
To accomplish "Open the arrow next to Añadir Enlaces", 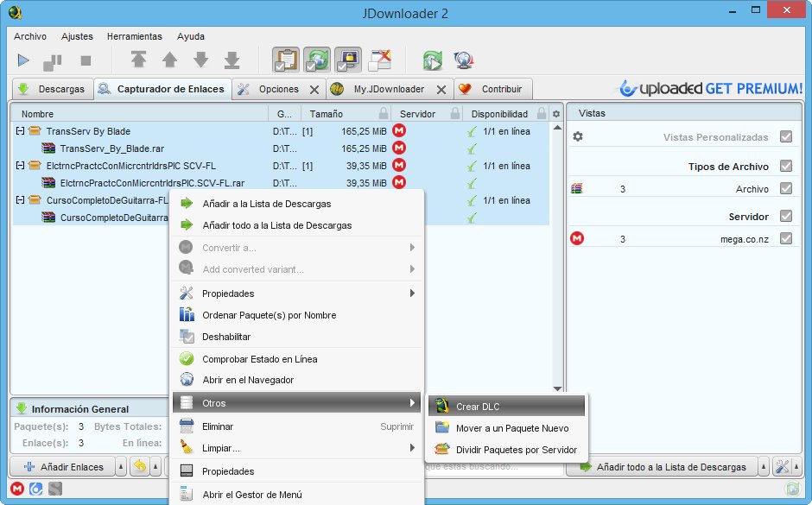I will (121, 467).
